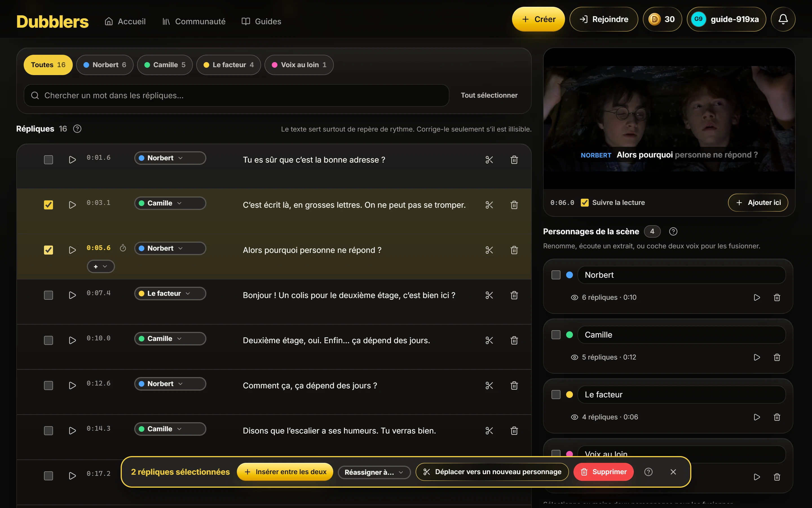The height and width of the screenshot is (508, 812).
Task: Delete the 'Bonjour ! Un colis' line
Action: coord(514,295)
